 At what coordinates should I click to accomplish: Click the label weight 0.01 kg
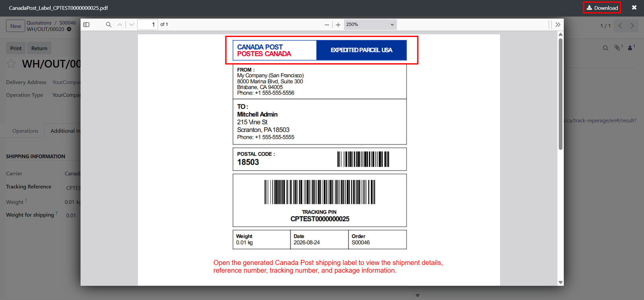(244, 242)
